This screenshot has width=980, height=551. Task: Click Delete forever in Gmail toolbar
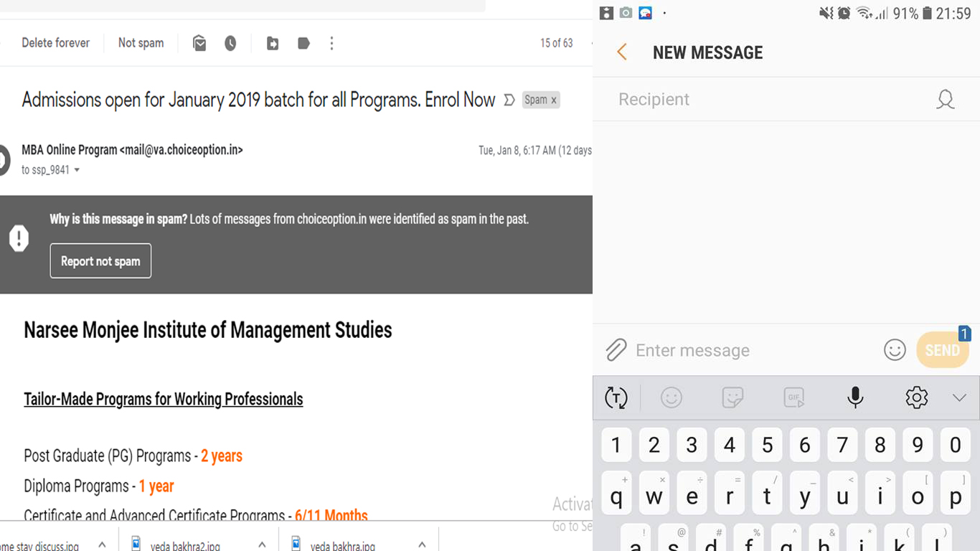click(55, 43)
